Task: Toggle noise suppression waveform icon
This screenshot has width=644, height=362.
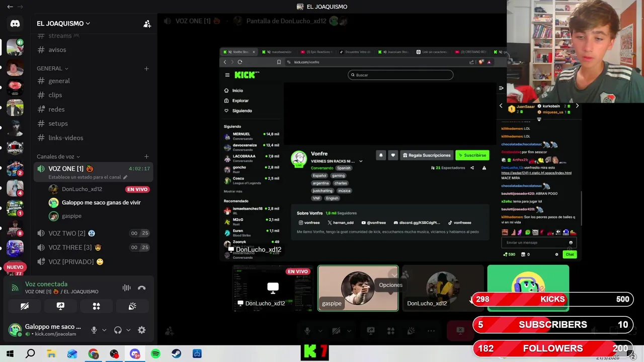Action: pos(126,288)
